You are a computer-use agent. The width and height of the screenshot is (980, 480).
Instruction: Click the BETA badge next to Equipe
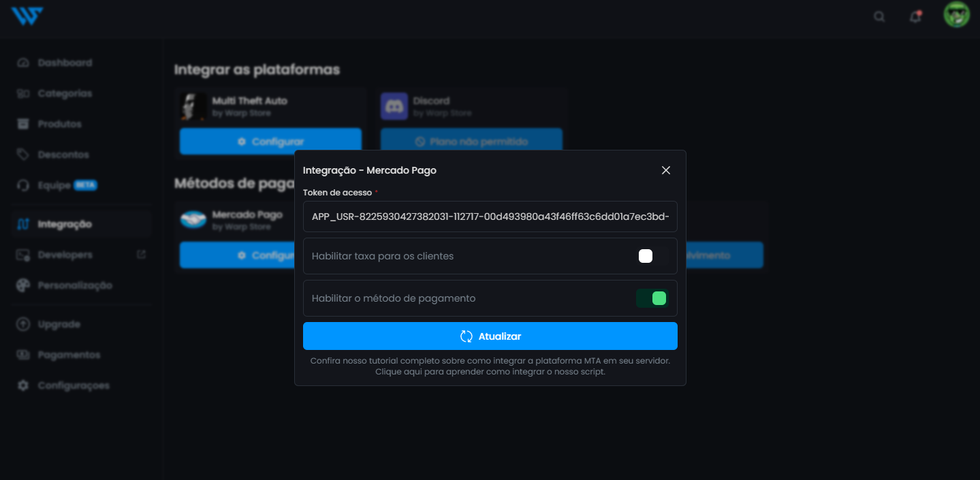click(85, 185)
